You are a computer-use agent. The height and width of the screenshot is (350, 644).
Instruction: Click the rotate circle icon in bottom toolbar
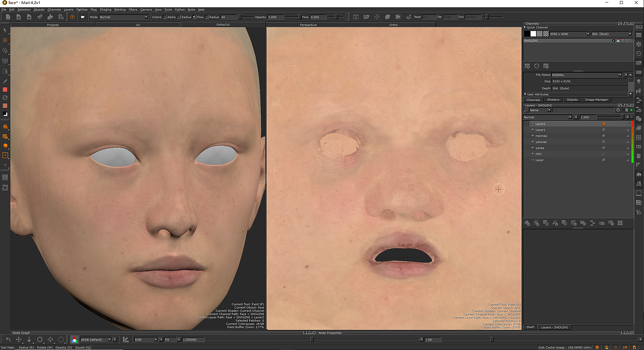click(40, 339)
